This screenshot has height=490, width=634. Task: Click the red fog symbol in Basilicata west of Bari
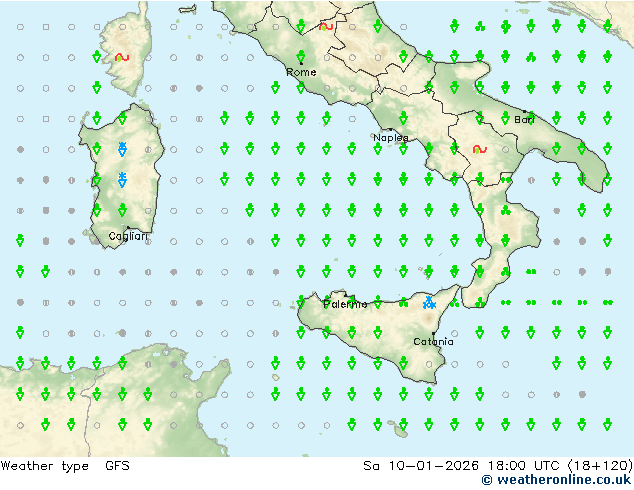tap(480, 150)
